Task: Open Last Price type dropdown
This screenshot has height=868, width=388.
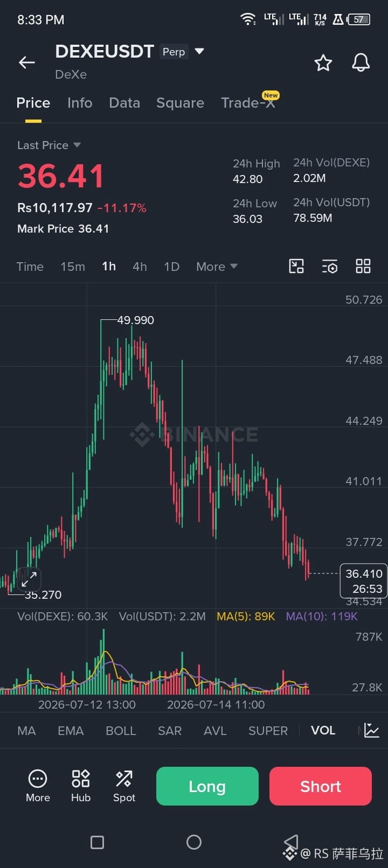Action: 49,145
